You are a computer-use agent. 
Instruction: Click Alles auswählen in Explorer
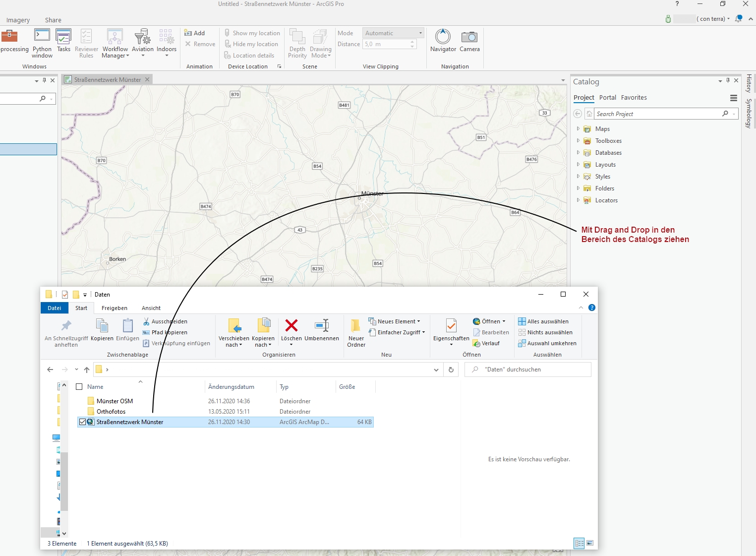tap(543, 321)
